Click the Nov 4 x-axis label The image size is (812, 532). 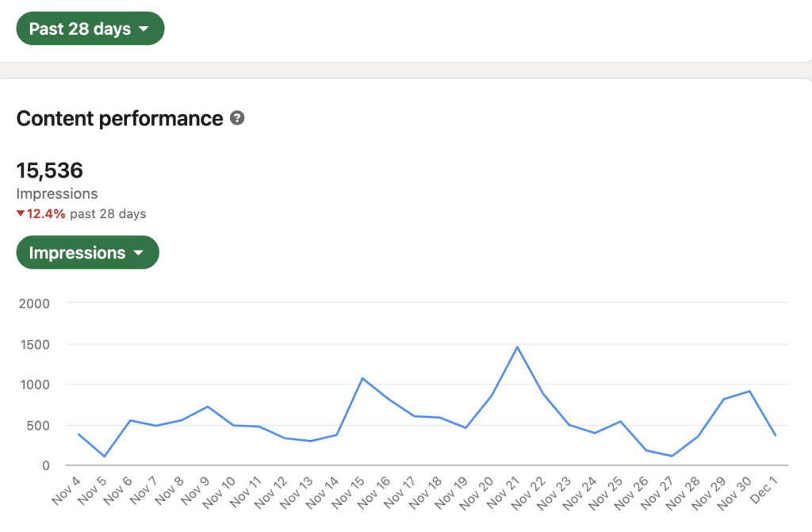point(66,491)
